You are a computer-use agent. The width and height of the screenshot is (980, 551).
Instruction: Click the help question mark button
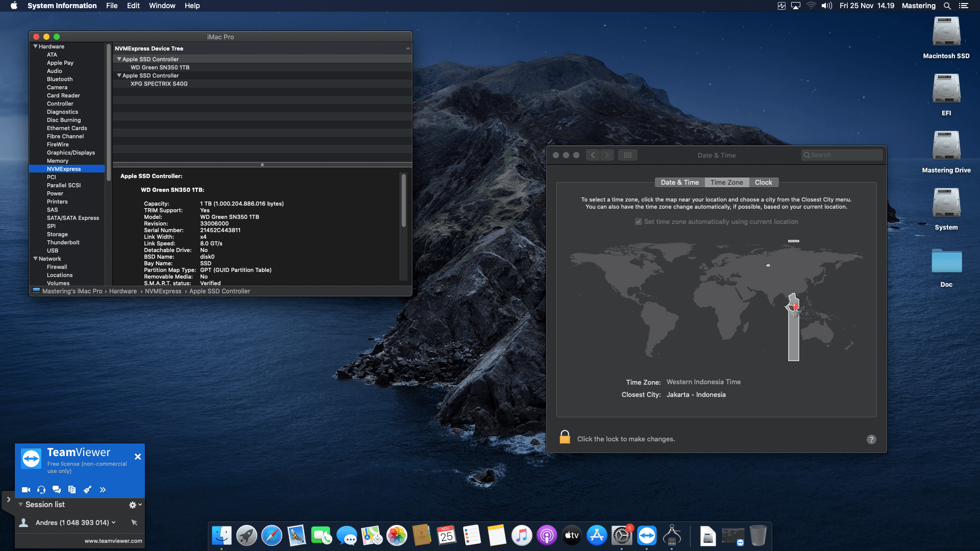pos(871,439)
